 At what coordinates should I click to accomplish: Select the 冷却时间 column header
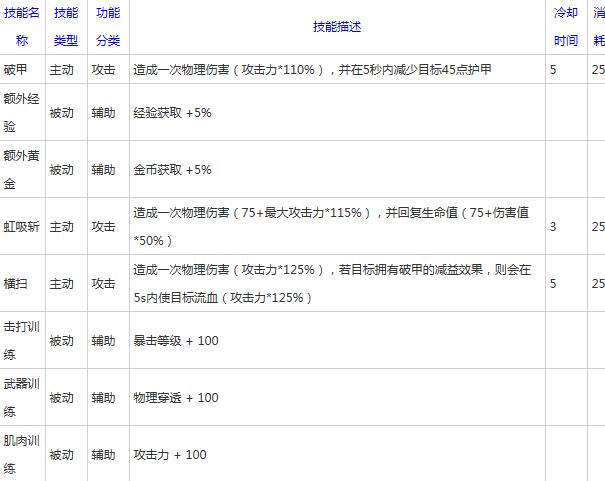[565, 27]
